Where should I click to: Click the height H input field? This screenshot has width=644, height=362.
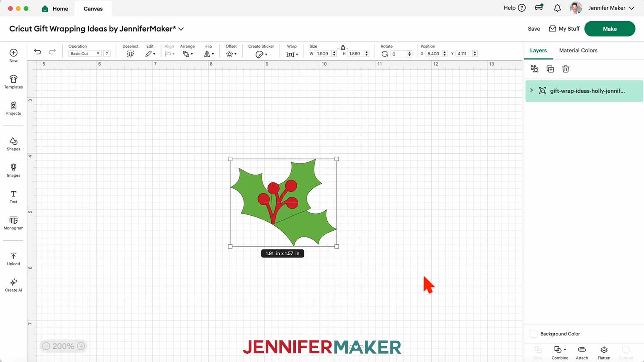tap(355, 54)
